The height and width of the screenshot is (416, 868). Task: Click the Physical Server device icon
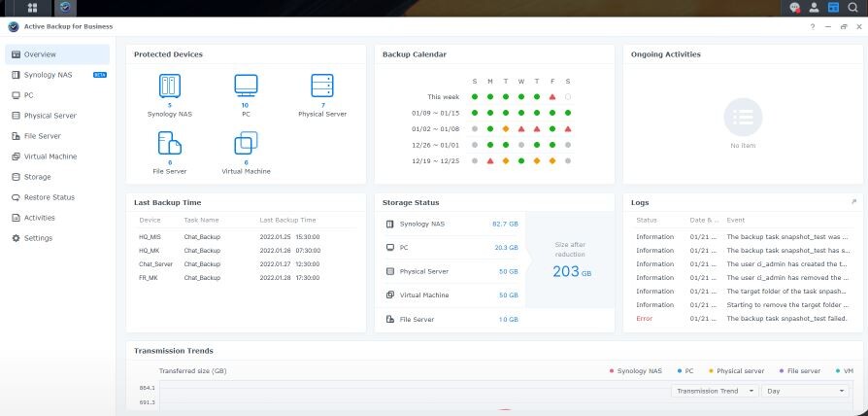(322, 86)
